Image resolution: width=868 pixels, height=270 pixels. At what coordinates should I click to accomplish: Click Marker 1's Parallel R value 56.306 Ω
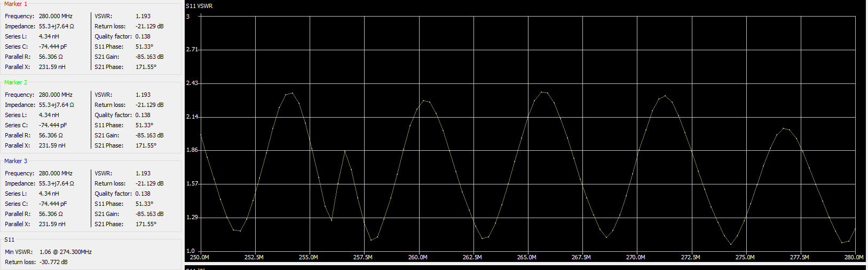pos(51,57)
